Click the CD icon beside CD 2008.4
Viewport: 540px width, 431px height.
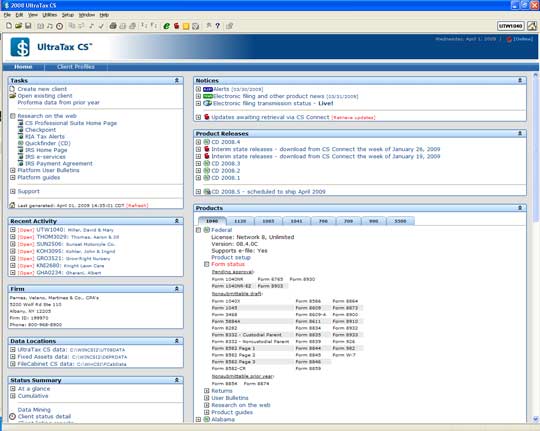(x=207, y=142)
